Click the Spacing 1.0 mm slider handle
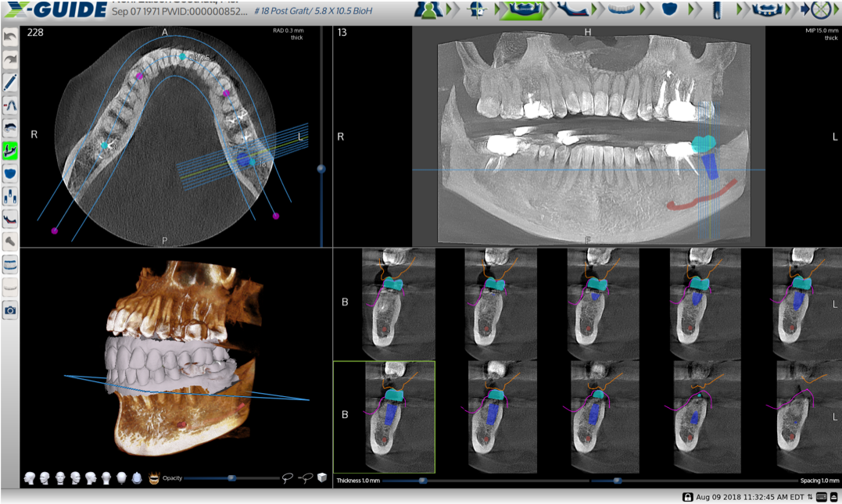The width and height of the screenshot is (842, 504). (x=618, y=481)
